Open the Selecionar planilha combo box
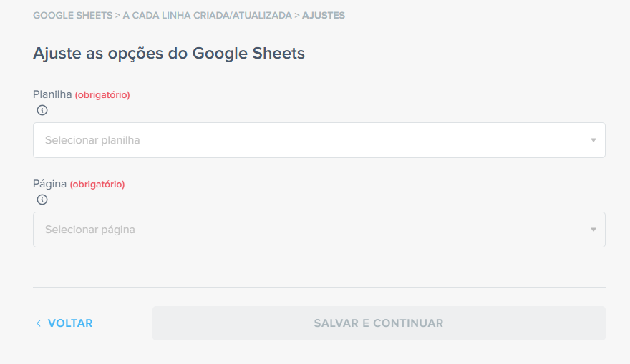 click(319, 140)
